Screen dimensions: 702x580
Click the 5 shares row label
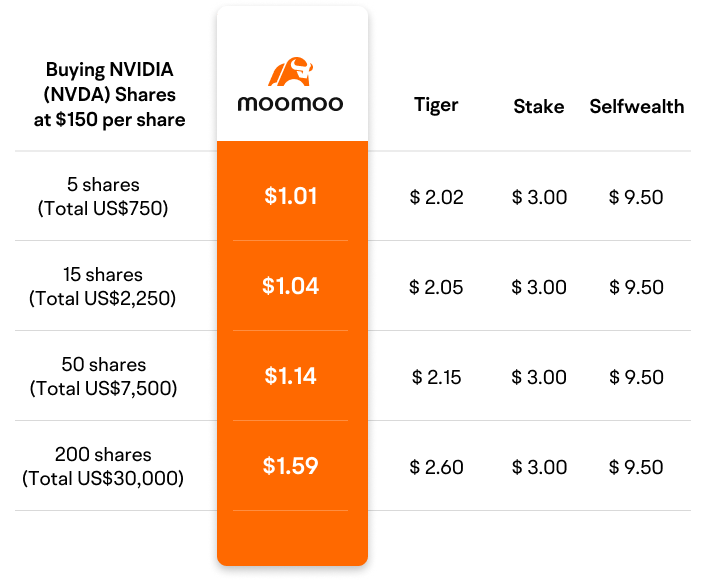pos(103,197)
